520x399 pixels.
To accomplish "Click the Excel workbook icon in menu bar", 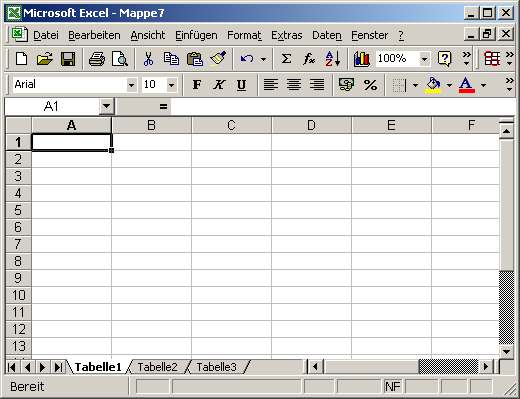I will coord(20,34).
